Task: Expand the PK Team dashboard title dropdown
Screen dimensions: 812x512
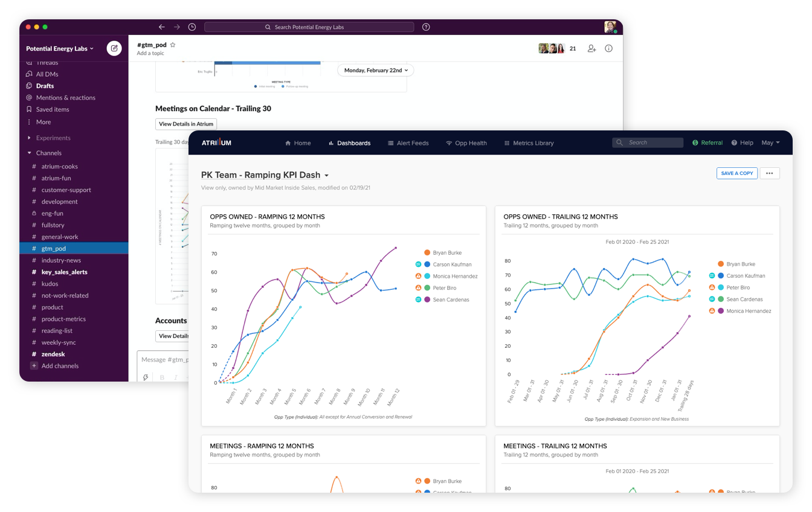Action: click(326, 174)
